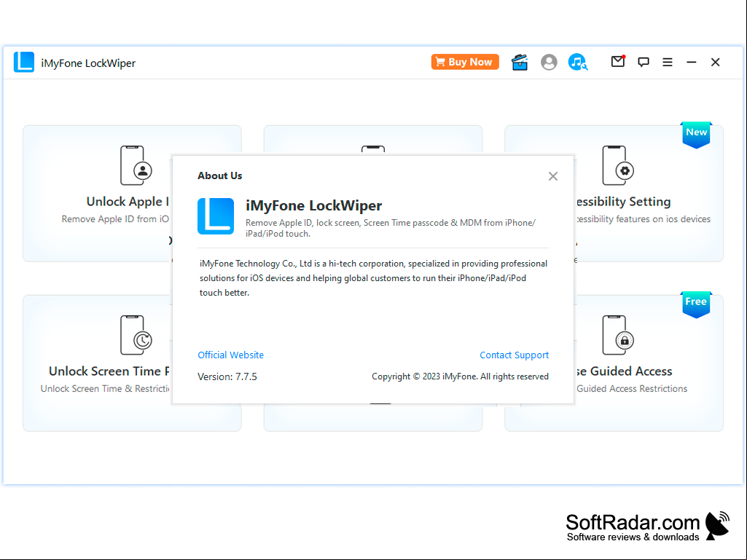Click the Copyright 2023 iMyFone text
This screenshot has width=747, height=560.
460,376
